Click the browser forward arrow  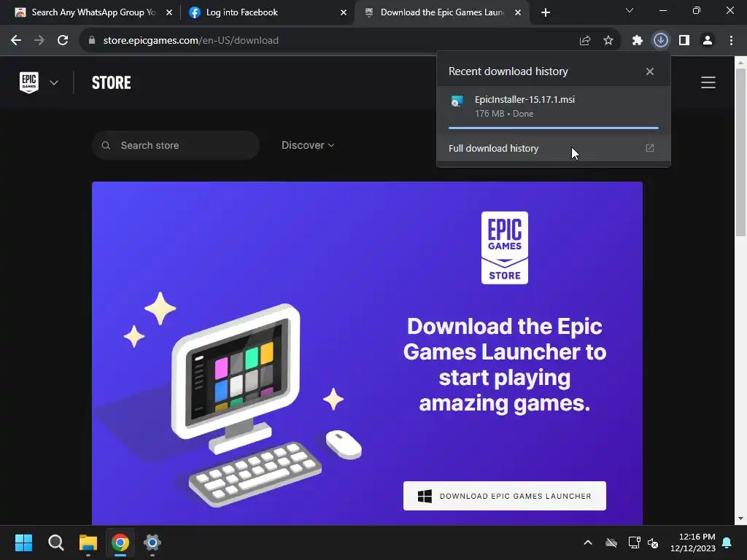click(x=39, y=41)
